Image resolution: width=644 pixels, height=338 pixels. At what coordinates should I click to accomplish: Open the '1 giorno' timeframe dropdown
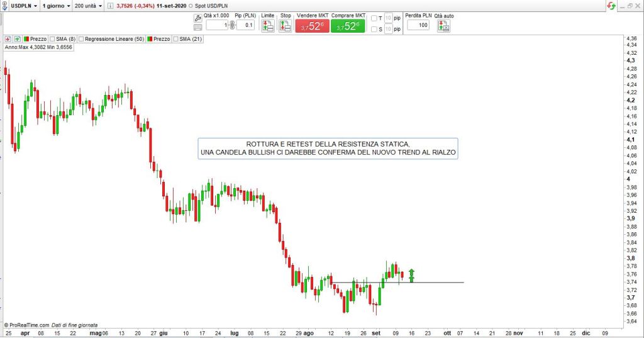[x=56, y=6]
